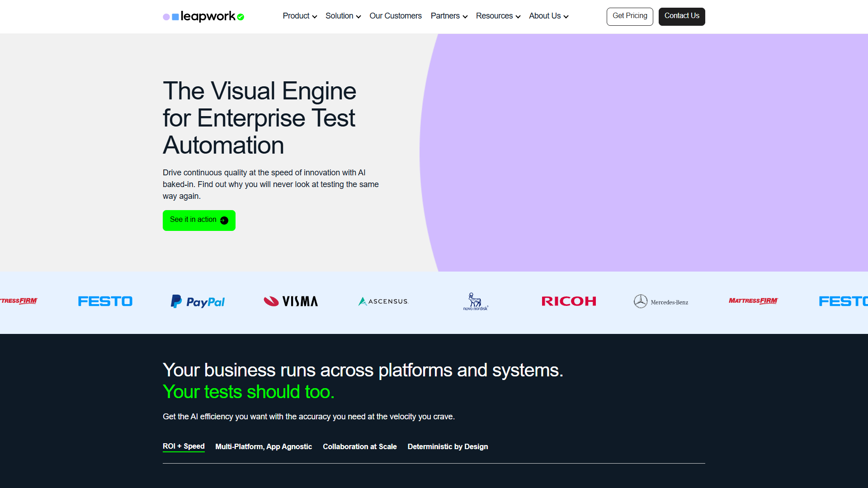Show the Deterministic by Design tab
868x488 pixels.
(448, 446)
